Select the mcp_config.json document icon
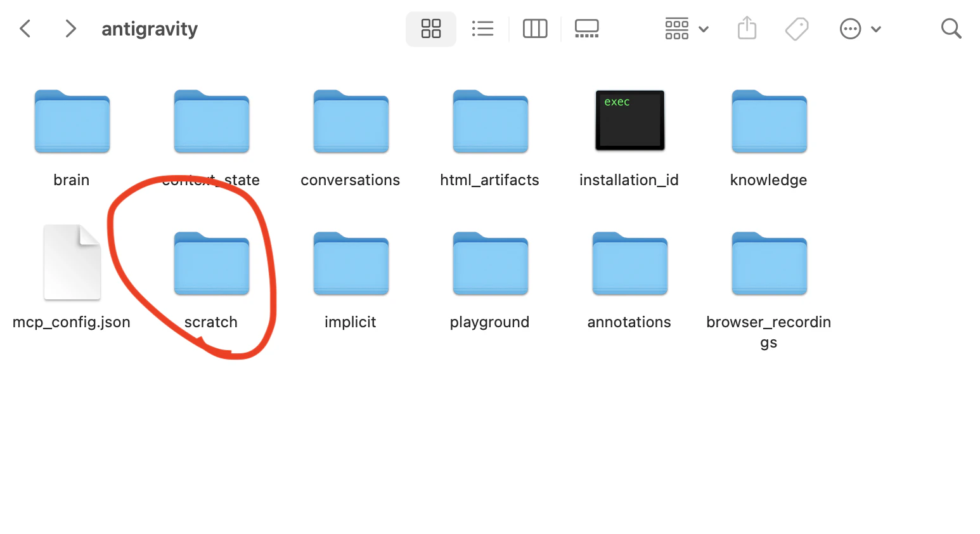 [72, 262]
